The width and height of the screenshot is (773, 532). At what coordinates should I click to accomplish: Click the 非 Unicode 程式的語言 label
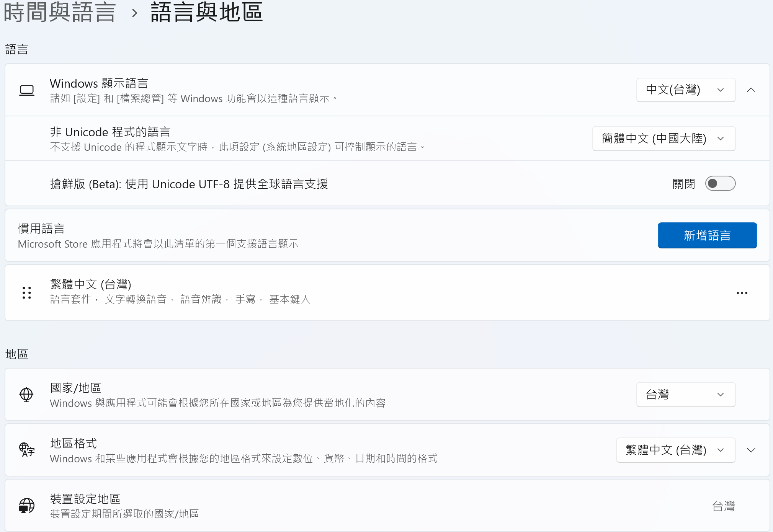110,132
